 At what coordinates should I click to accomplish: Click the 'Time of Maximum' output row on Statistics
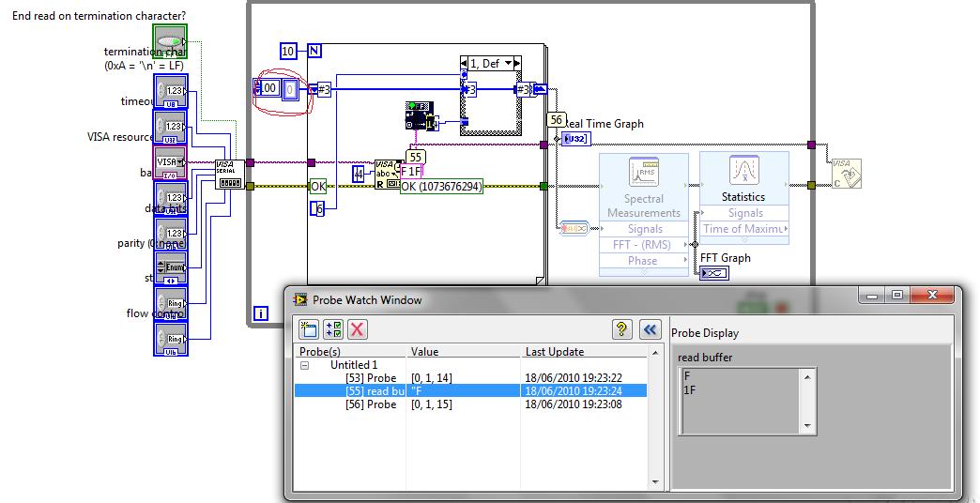[743, 229]
